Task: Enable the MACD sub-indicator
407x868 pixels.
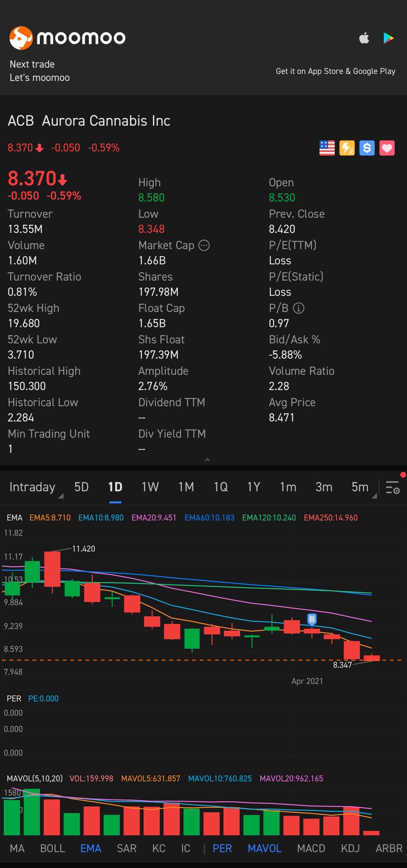Action: pos(311,848)
